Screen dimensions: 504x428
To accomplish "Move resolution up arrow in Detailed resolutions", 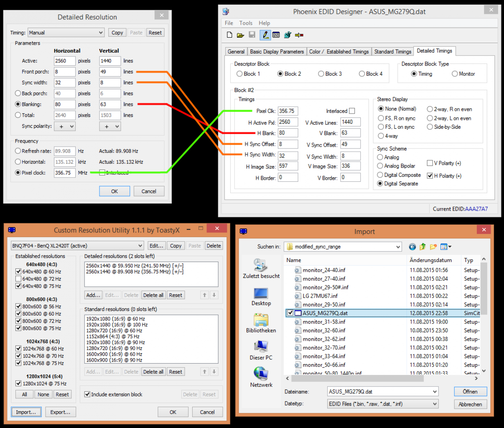I will (205, 295).
